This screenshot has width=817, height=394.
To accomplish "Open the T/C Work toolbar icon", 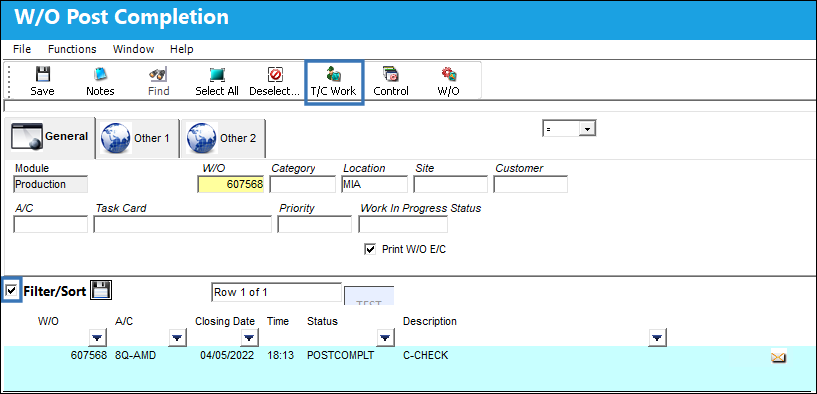I will click(x=333, y=82).
